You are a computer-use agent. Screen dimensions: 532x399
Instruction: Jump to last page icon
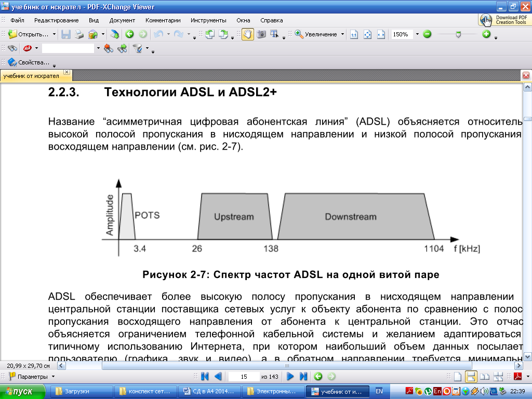[303, 376]
